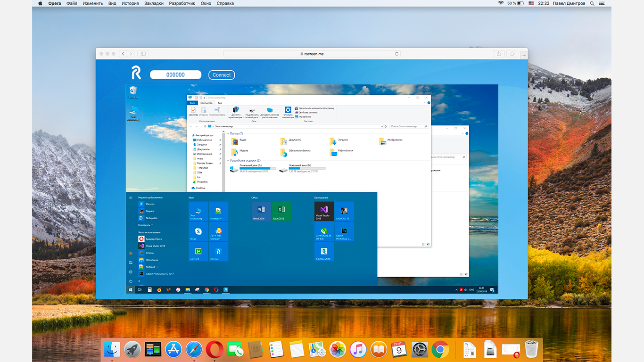The width and height of the screenshot is (644, 362).
Task: Open the Skype tile in Start menu
Action: (x=198, y=232)
